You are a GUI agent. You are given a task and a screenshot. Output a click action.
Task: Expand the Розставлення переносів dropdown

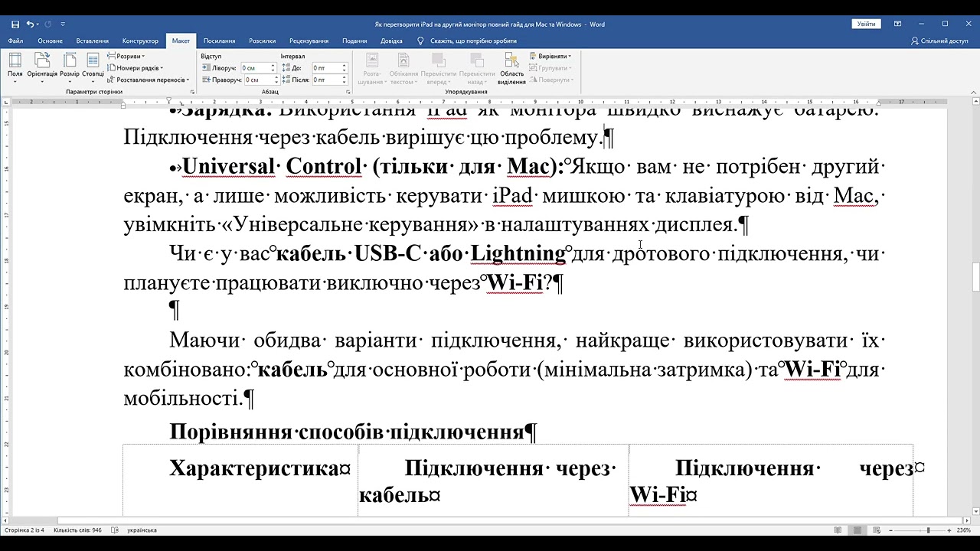click(x=149, y=79)
